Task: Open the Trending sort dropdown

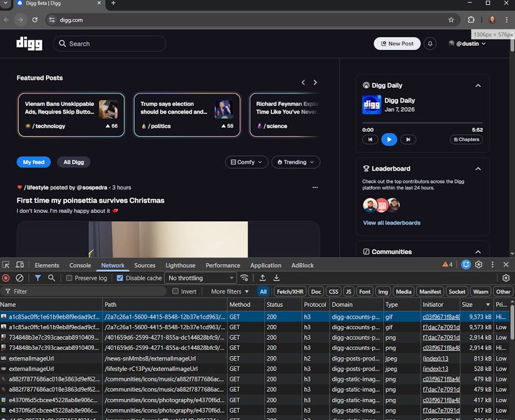Action: pyautogui.click(x=295, y=162)
